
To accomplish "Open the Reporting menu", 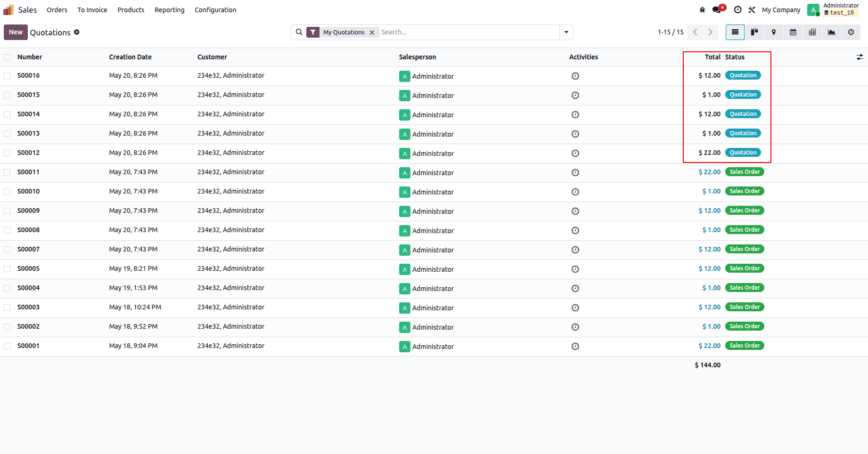I will coord(170,10).
